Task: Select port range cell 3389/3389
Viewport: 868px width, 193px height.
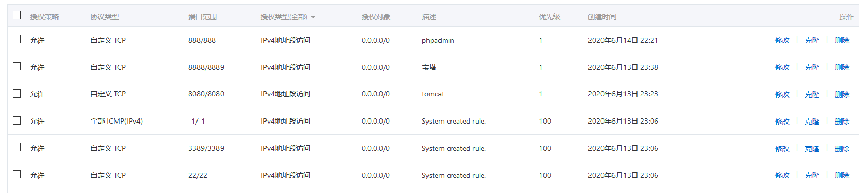Action: point(206,148)
